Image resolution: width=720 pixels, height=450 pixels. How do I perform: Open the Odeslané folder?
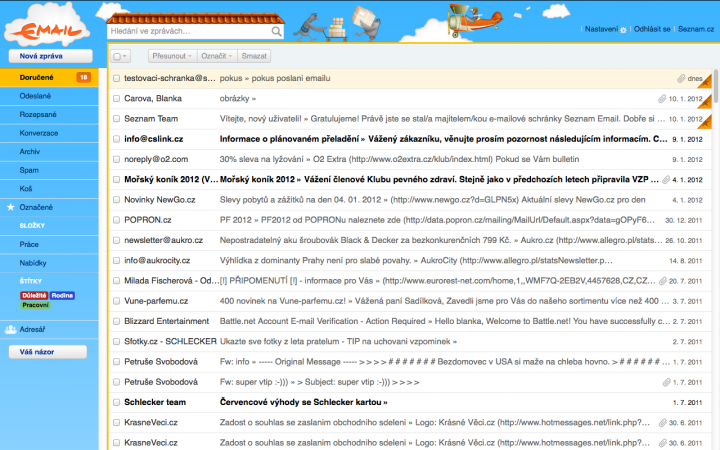(49, 96)
